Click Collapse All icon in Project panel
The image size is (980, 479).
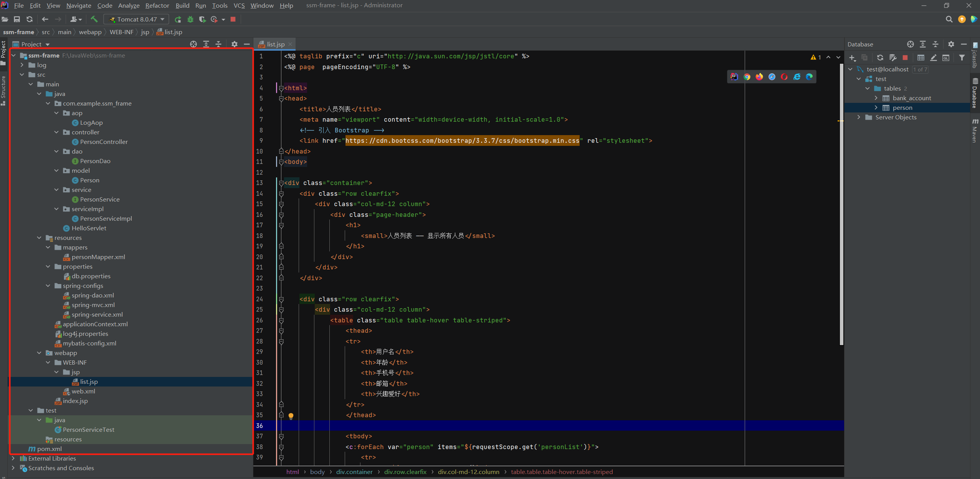point(218,44)
